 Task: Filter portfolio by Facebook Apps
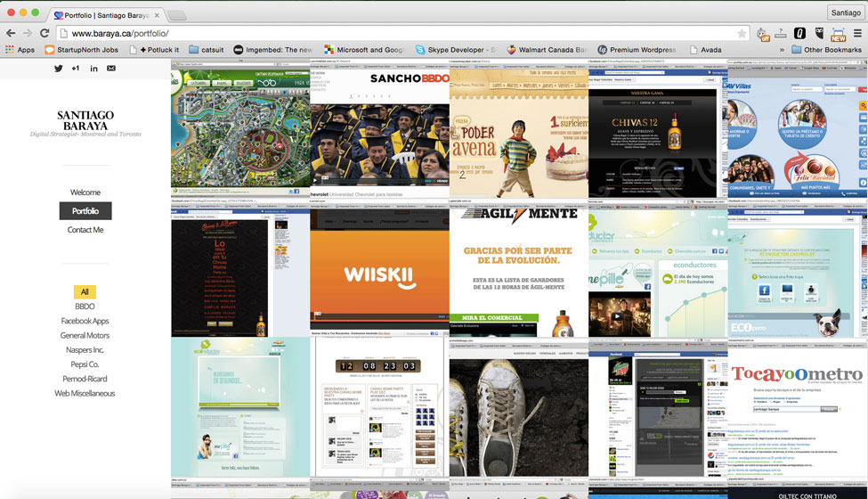pyautogui.click(x=85, y=321)
